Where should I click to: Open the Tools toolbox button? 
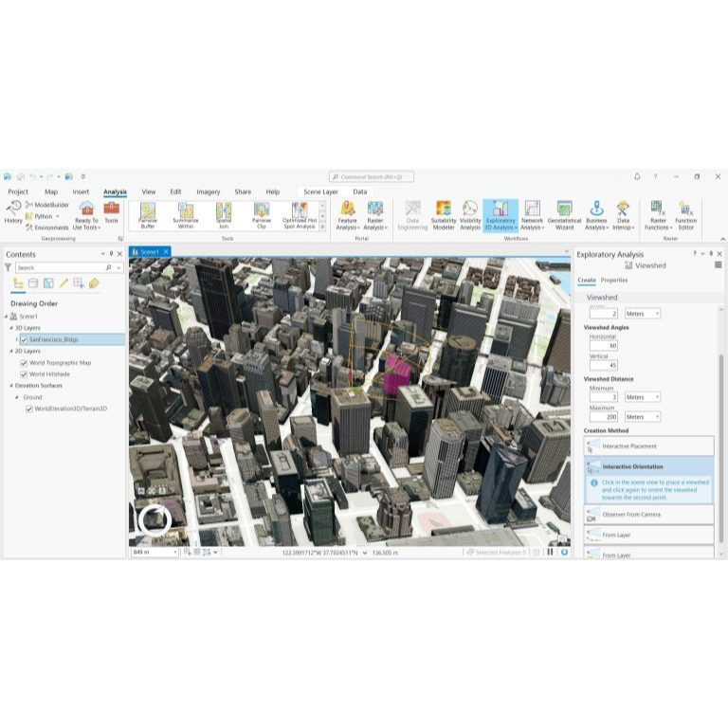[x=112, y=212]
